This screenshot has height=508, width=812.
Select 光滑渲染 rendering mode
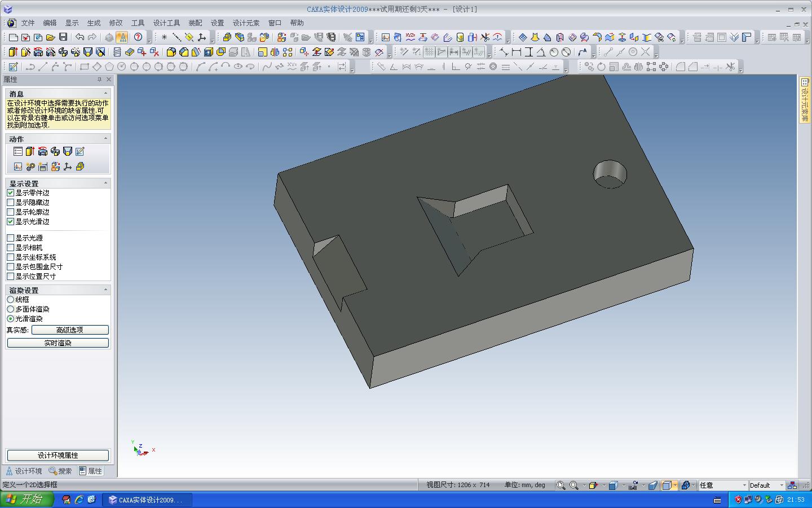tap(10, 319)
